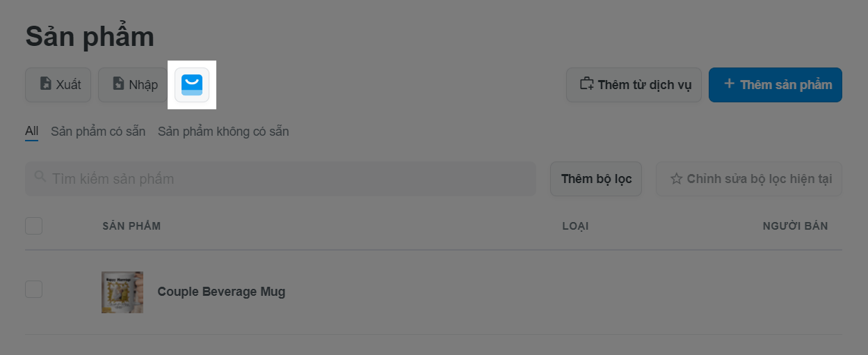This screenshot has width=868, height=355.
Task: Select the Sản phẩm không có sẵn tab
Action: 223,132
